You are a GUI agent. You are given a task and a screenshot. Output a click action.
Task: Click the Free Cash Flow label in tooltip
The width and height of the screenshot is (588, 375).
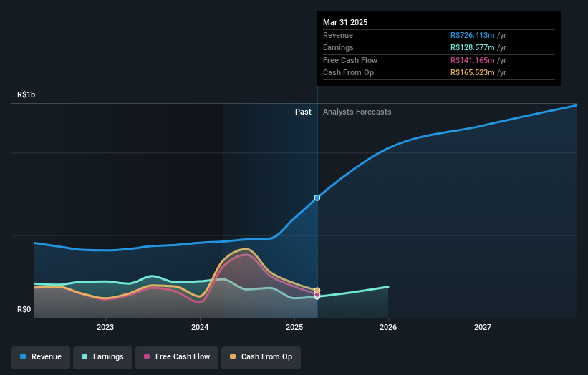click(x=350, y=60)
